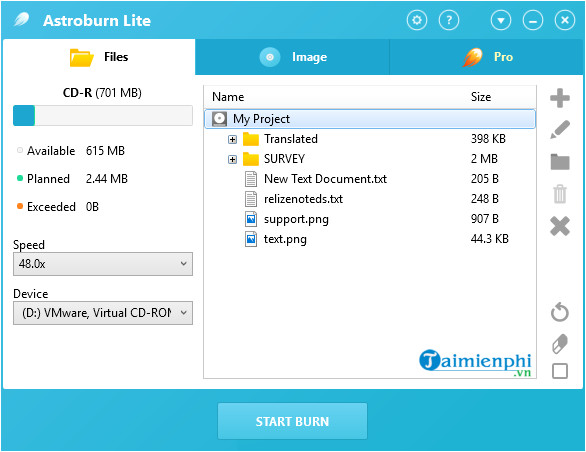The width and height of the screenshot is (586, 452).
Task: Expand the SURVEY folder
Action: pyautogui.click(x=232, y=160)
